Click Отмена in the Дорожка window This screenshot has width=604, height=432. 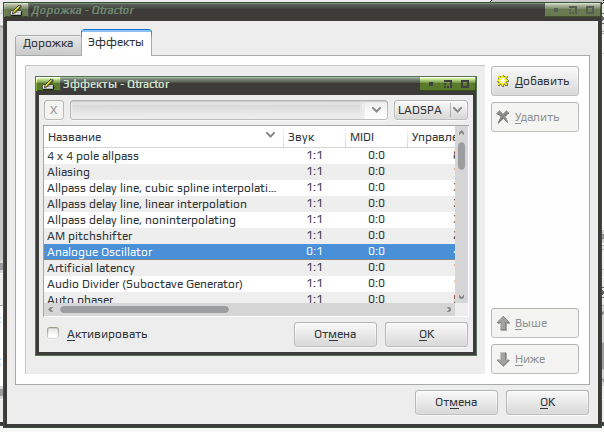(x=456, y=402)
